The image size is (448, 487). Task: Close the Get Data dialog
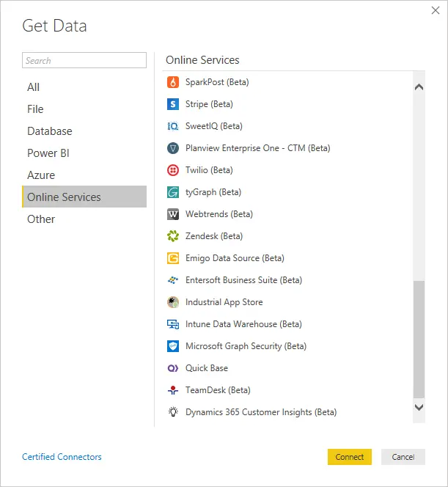[x=436, y=10]
